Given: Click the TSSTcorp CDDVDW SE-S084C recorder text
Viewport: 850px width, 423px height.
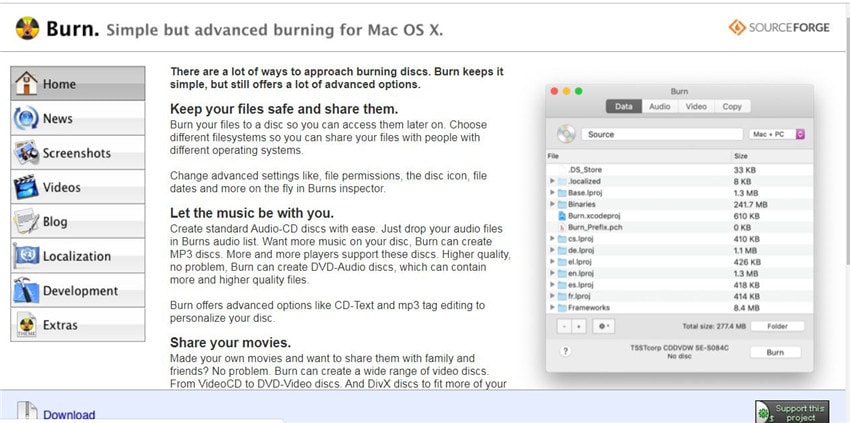Looking at the screenshot, I should [x=679, y=348].
